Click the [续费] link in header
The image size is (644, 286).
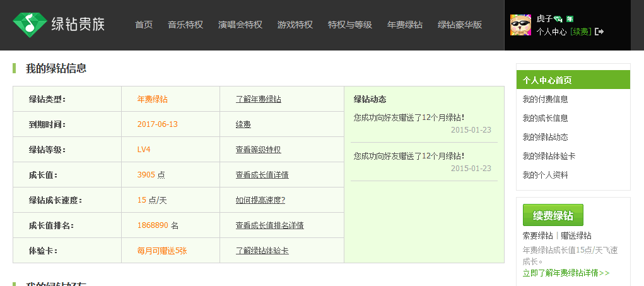click(x=581, y=32)
